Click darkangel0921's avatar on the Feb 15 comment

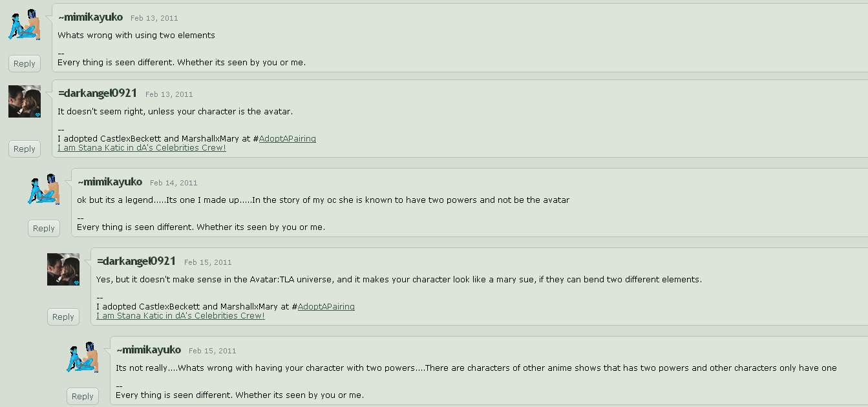[x=63, y=269]
